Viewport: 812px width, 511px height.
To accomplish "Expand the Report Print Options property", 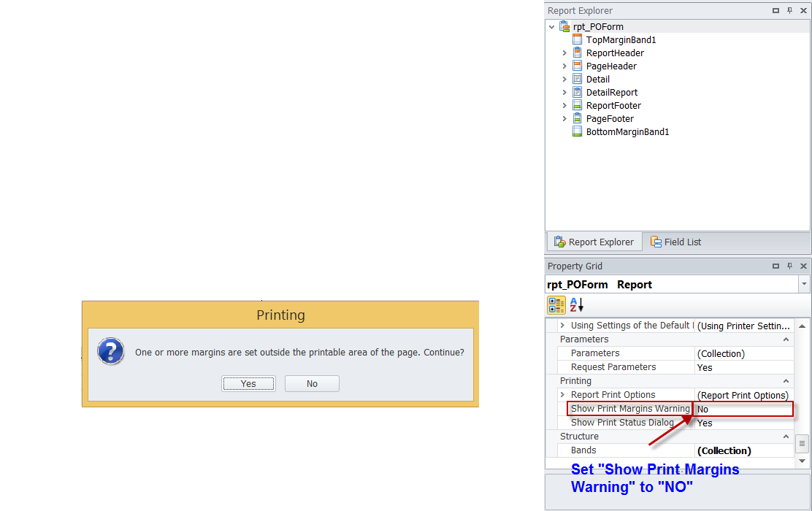I will pyautogui.click(x=563, y=395).
